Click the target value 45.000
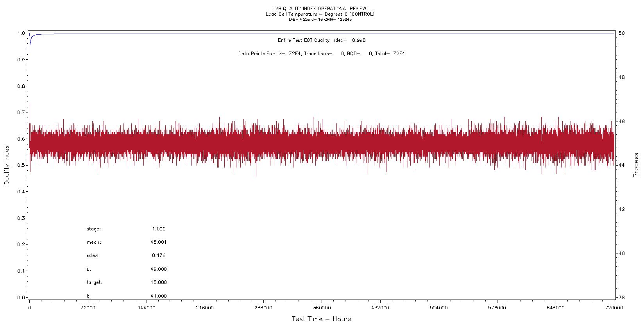 click(x=158, y=282)
